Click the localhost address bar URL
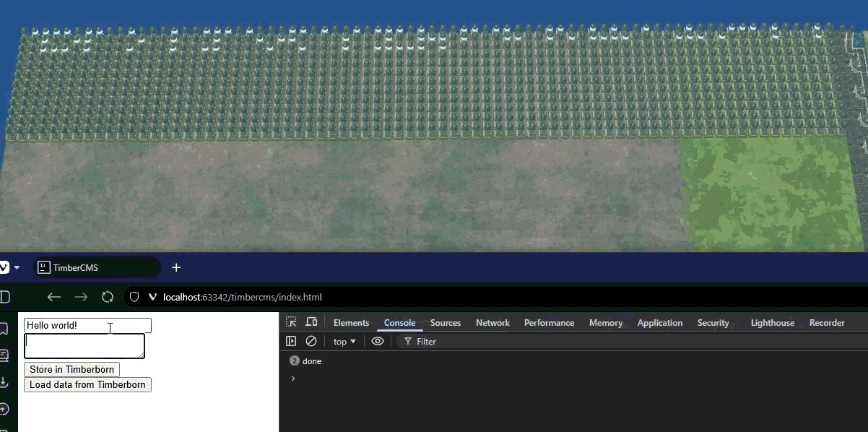This screenshot has width=868, height=432. [x=243, y=297]
